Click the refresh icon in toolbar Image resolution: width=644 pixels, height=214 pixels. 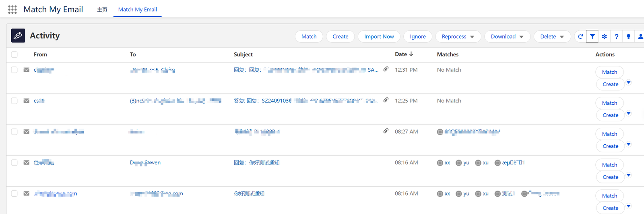[580, 36]
